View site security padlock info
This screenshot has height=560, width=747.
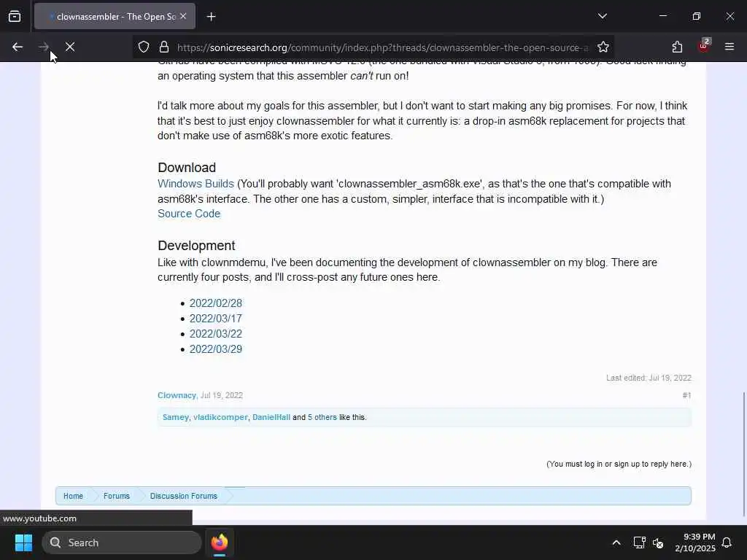point(164,47)
